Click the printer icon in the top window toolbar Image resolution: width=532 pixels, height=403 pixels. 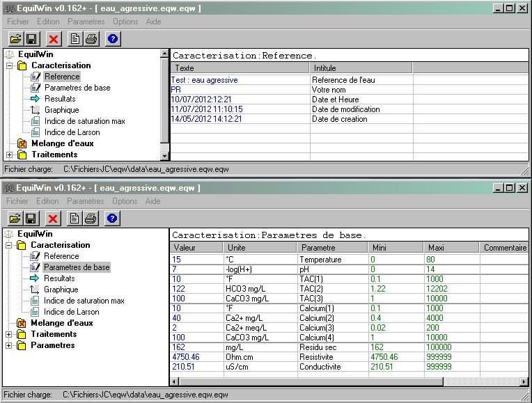point(91,39)
